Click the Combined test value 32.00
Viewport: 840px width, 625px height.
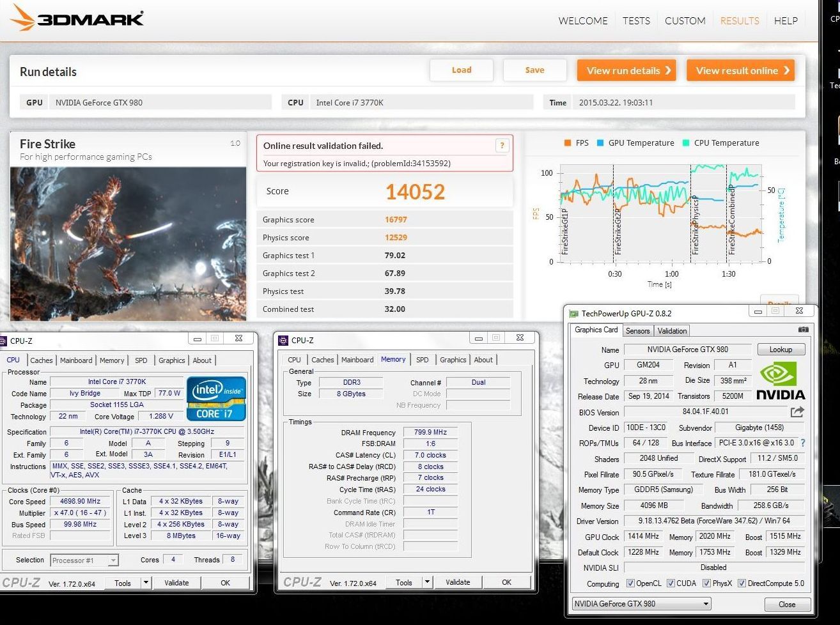coord(395,309)
